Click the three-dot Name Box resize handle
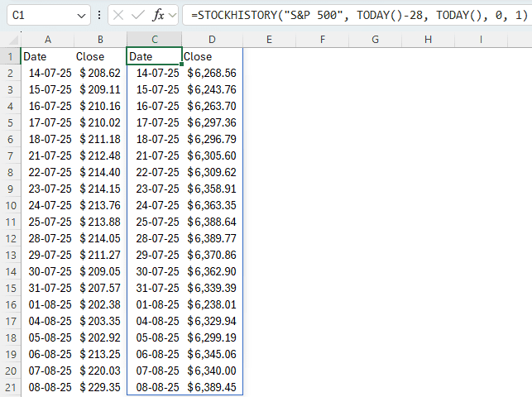Screen dimensions: 532x397 click(x=99, y=15)
